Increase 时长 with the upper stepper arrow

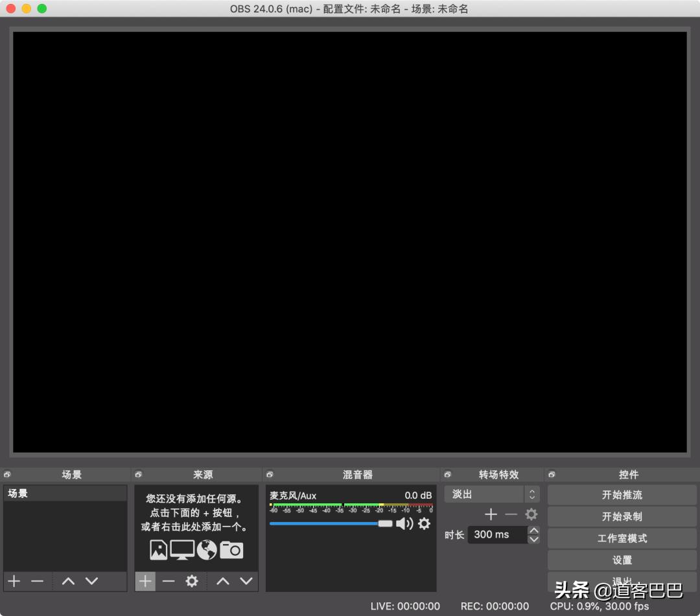(x=533, y=530)
